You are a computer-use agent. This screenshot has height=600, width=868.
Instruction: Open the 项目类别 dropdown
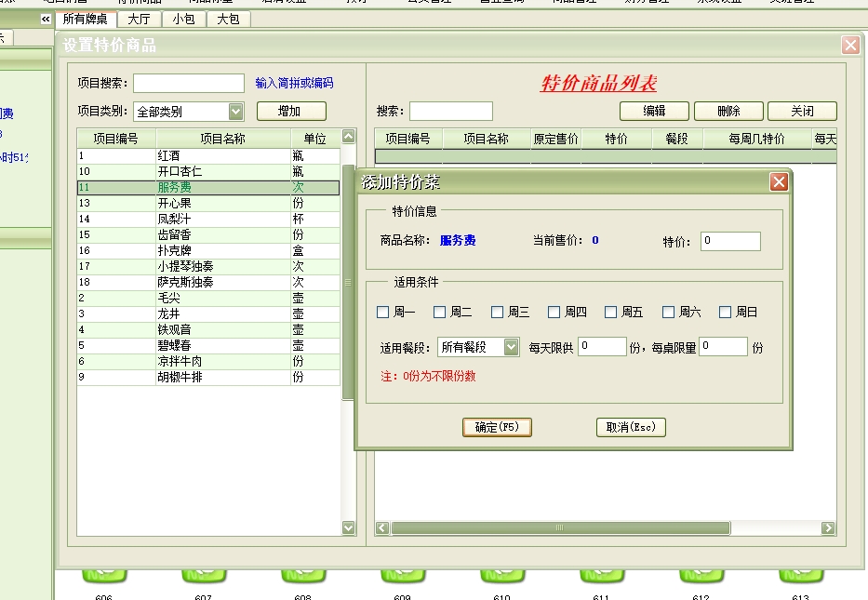point(235,112)
